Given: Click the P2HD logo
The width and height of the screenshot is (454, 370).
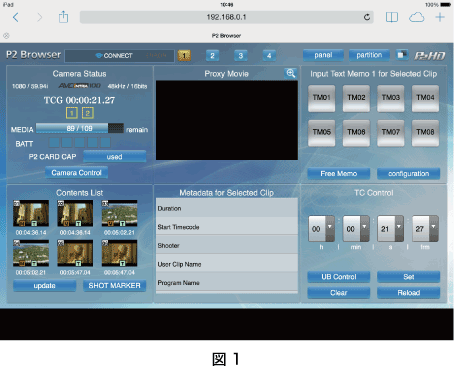Looking at the screenshot, I should pyautogui.click(x=430, y=55).
